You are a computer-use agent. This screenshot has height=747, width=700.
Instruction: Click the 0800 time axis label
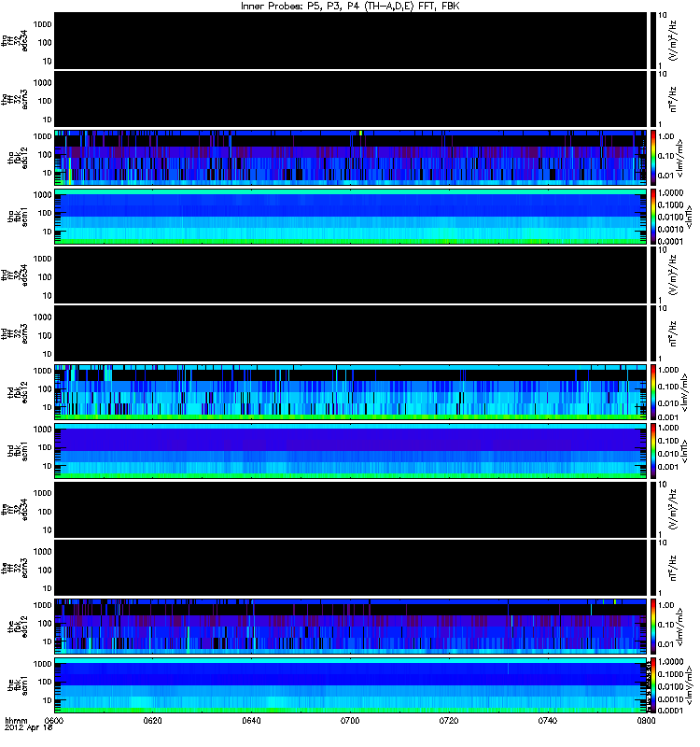[x=646, y=720]
